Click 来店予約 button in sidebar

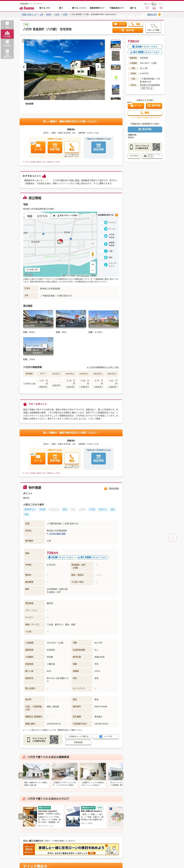145,129
